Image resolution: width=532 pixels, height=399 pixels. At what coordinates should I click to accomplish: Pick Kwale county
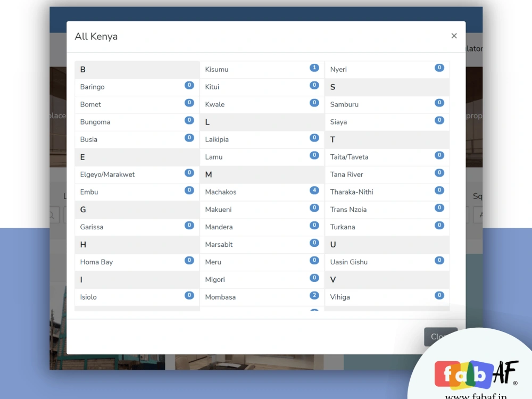(x=262, y=104)
